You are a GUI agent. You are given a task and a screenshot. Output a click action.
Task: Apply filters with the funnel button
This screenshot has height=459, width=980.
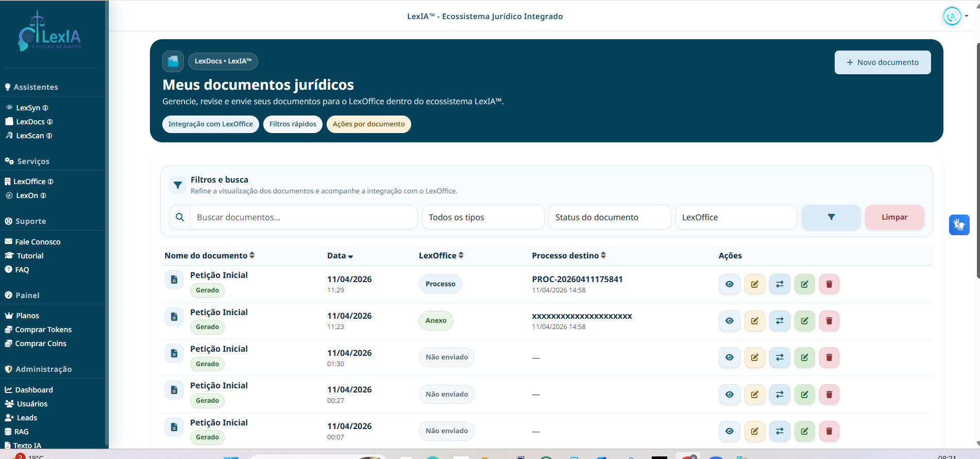[831, 217]
